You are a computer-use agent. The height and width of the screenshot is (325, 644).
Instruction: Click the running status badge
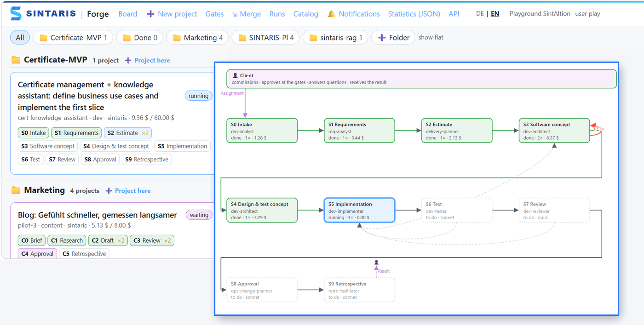pyautogui.click(x=199, y=96)
